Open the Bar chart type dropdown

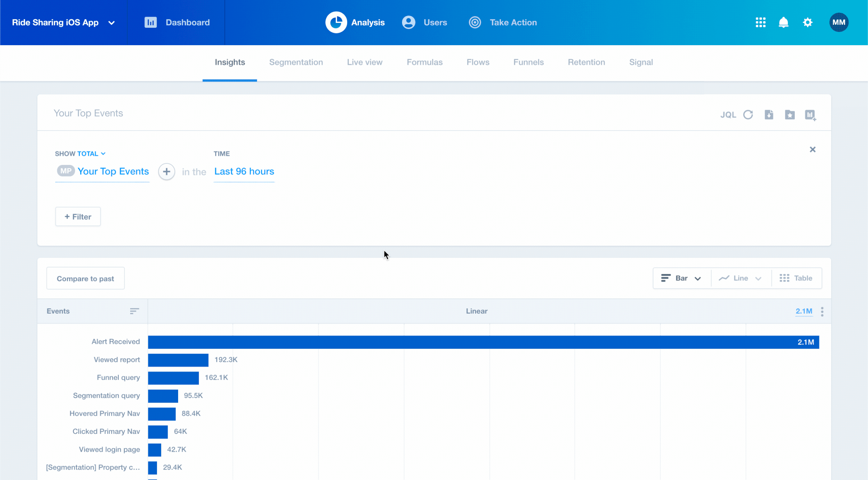click(681, 278)
